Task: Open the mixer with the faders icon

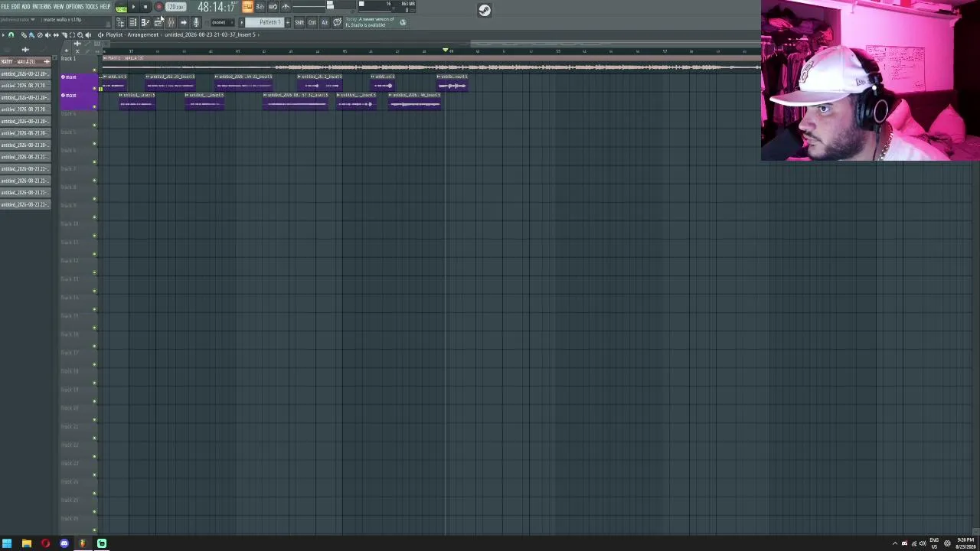Action: 171,22
